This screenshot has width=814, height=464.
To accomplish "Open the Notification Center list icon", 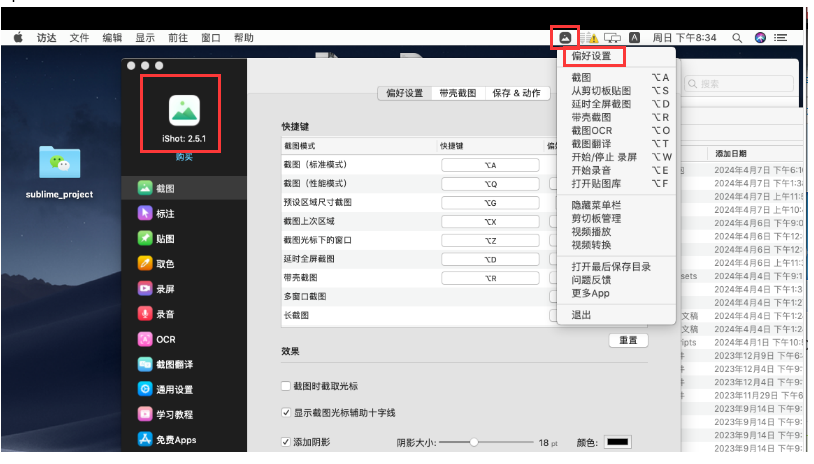I will (x=780, y=37).
